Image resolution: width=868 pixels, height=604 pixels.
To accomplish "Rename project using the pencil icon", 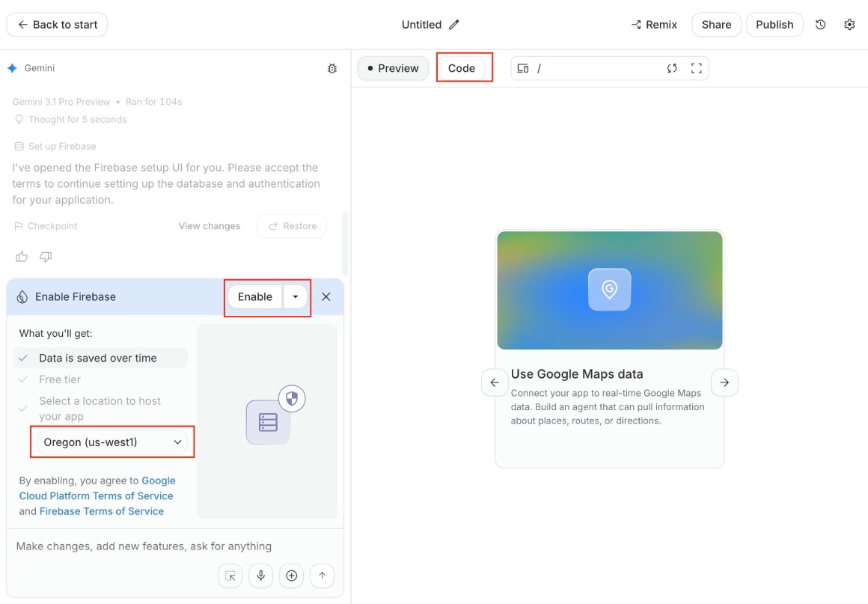I will tap(452, 24).
